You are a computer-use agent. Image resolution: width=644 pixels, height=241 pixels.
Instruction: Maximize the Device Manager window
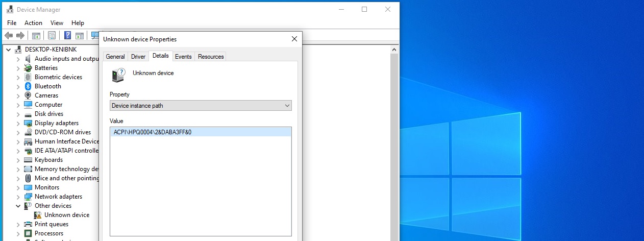click(364, 9)
